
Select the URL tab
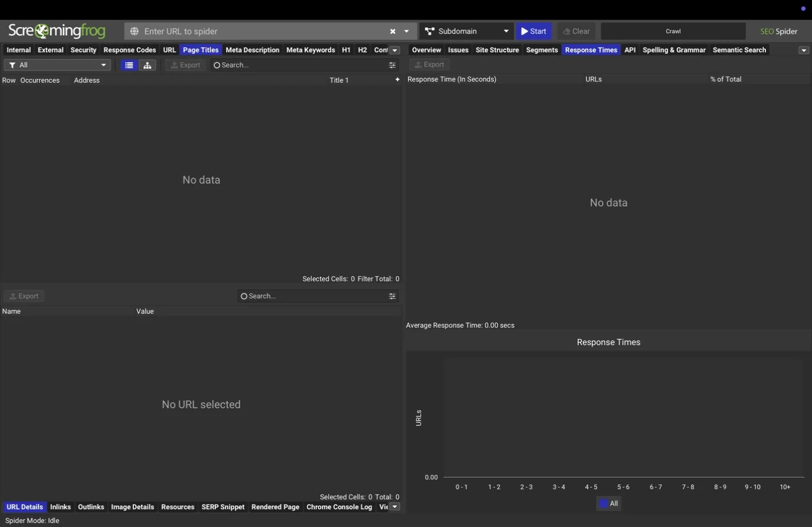point(170,50)
